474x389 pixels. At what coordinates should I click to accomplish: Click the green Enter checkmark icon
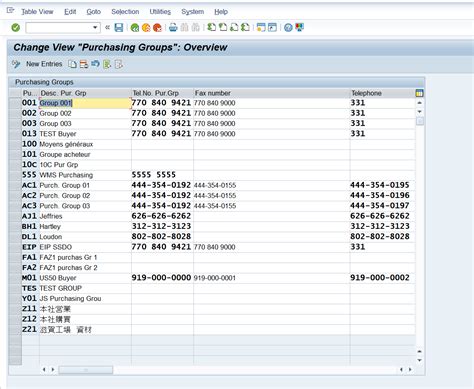point(15,28)
